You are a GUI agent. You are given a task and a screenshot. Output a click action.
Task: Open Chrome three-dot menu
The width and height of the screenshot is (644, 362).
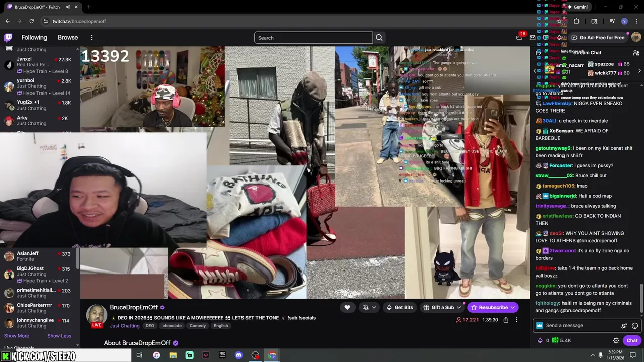coord(636,21)
